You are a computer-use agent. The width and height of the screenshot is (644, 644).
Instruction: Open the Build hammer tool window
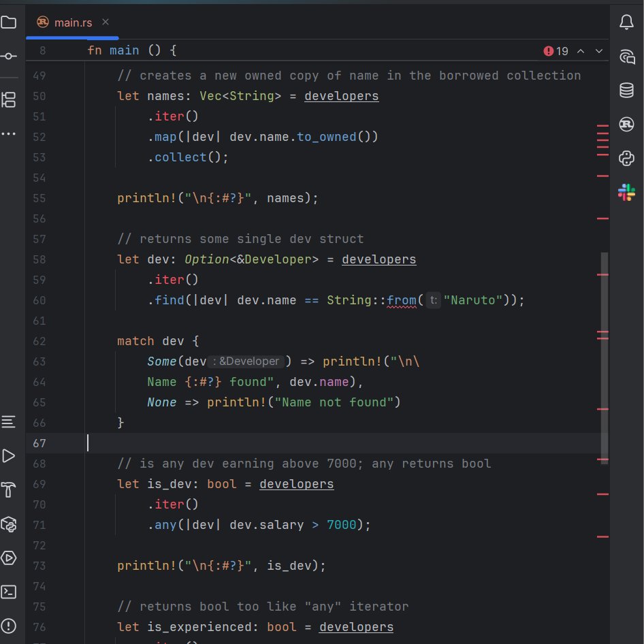(9, 490)
